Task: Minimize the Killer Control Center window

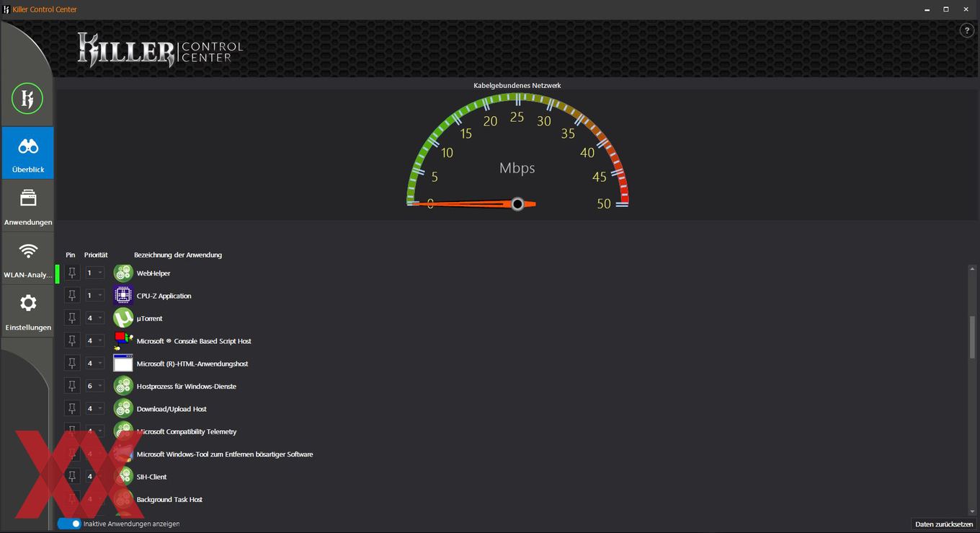Action: (927, 9)
